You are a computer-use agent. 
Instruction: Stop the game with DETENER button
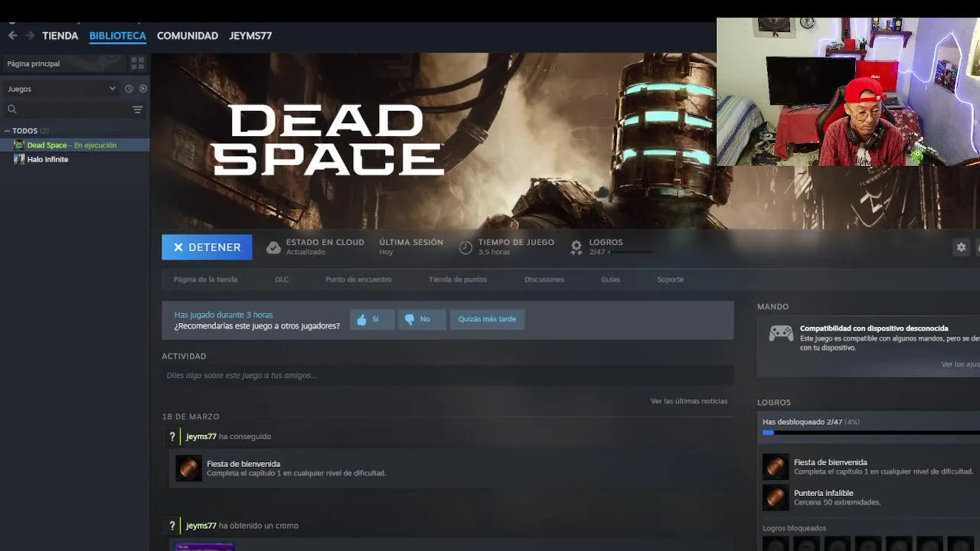[207, 247]
